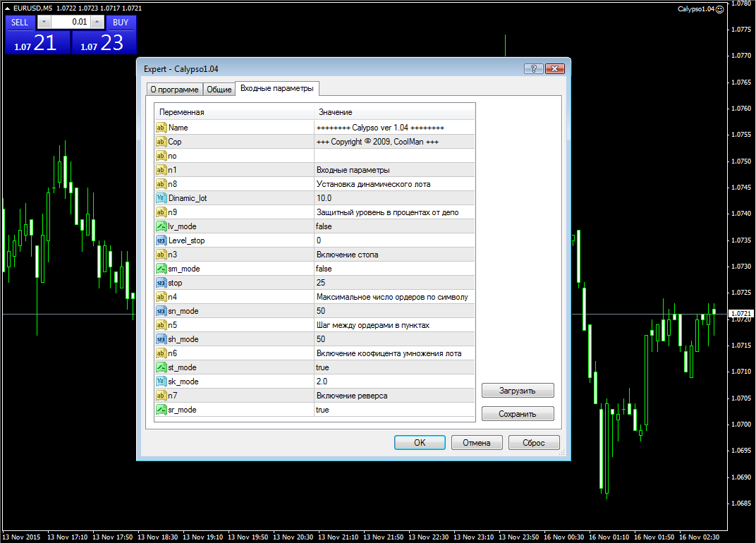Viewport: 756px width, 543px height.
Task: Click the integer icon beside stop variable
Action: [161, 283]
